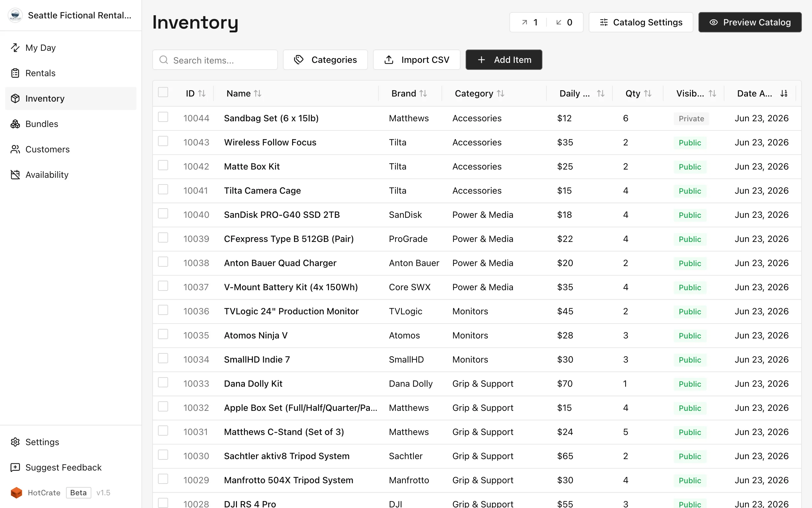Click the Availability calendar icon
The image size is (812, 508).
tap(15, 175)
